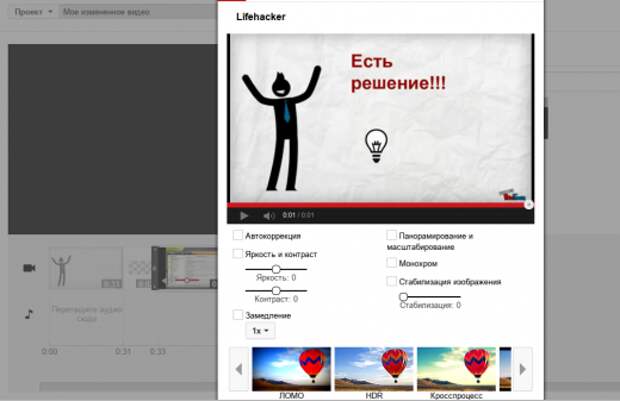Toggle the Яркость и контраст checkbox
This screenshot has height=401, width=620.
pos(238,253)
